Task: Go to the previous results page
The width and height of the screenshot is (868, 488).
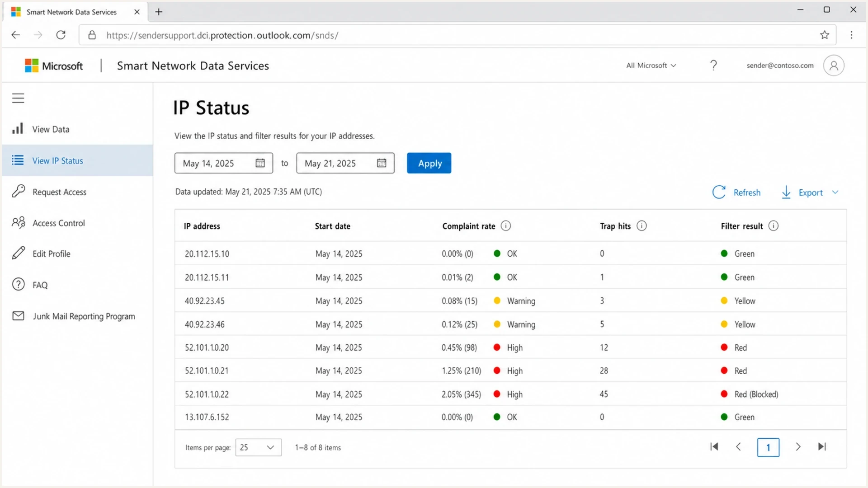Action: (739, 447)
